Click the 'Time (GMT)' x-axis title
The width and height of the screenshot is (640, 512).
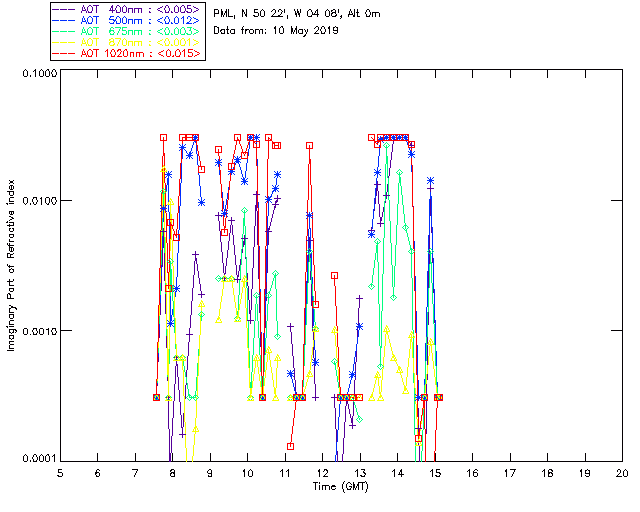coord(340,485)
